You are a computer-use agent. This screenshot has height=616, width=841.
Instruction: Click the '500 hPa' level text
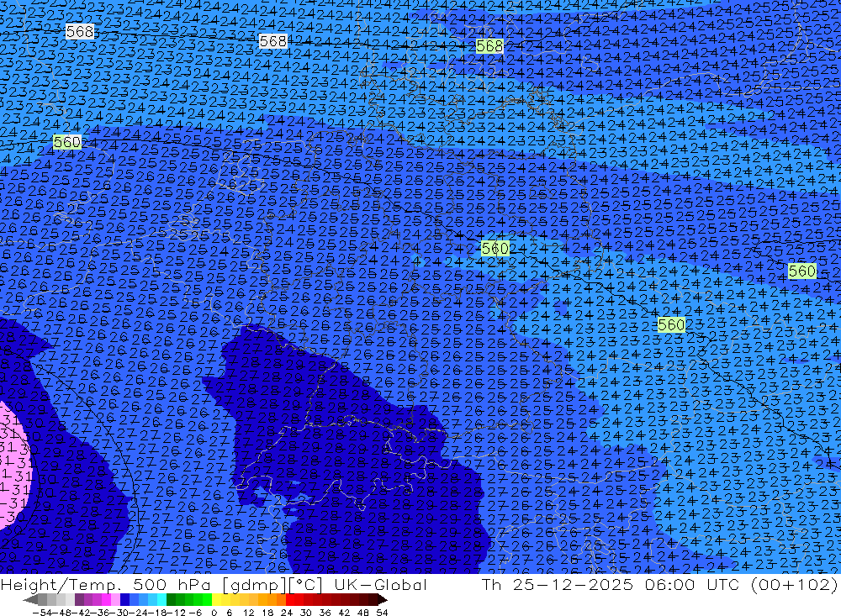[x=170, y=585]
